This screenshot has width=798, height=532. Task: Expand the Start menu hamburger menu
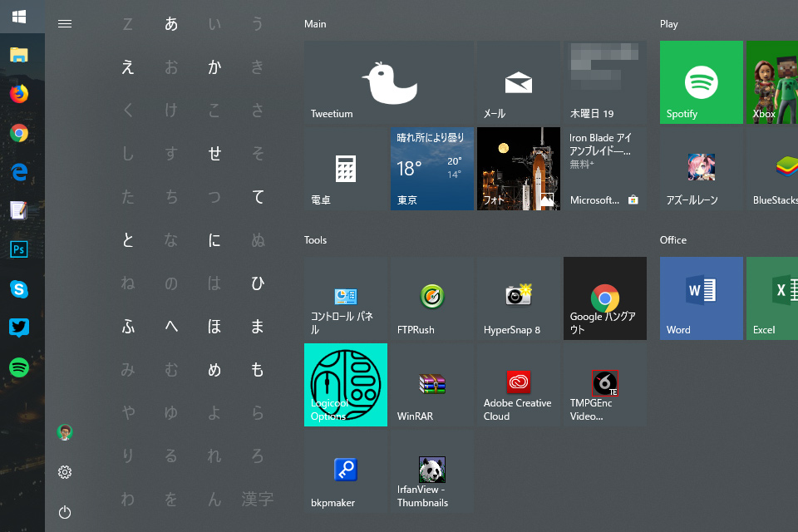65,24
